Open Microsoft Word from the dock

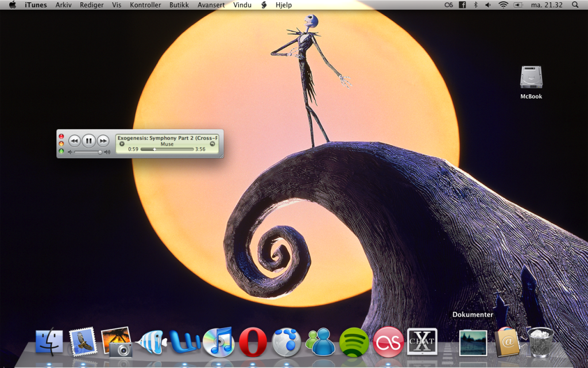184,342
